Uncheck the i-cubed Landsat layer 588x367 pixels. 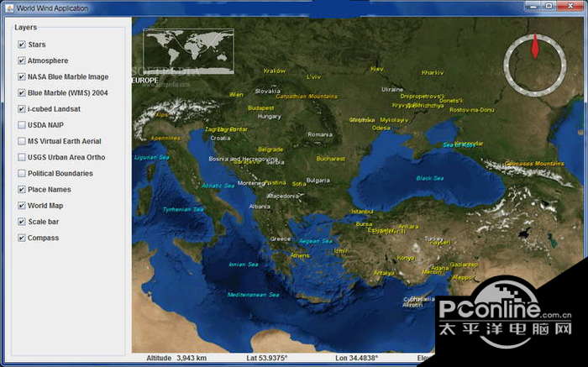point(22,109)
